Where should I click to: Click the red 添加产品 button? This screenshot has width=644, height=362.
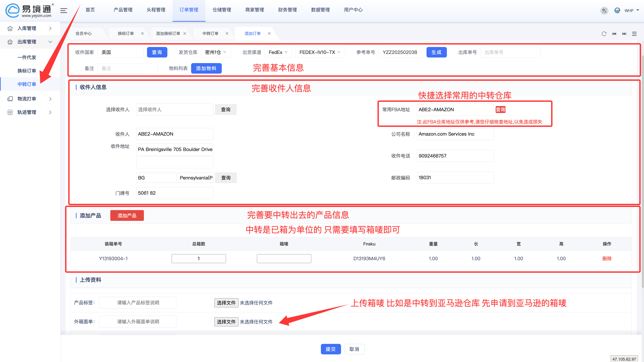(127, 215)
